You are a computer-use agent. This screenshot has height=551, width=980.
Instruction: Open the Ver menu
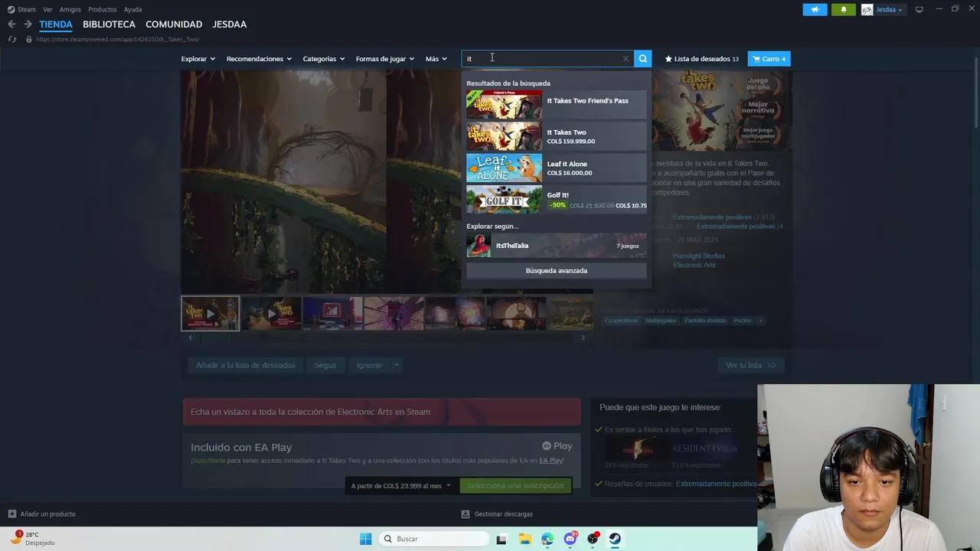[47, 9]
